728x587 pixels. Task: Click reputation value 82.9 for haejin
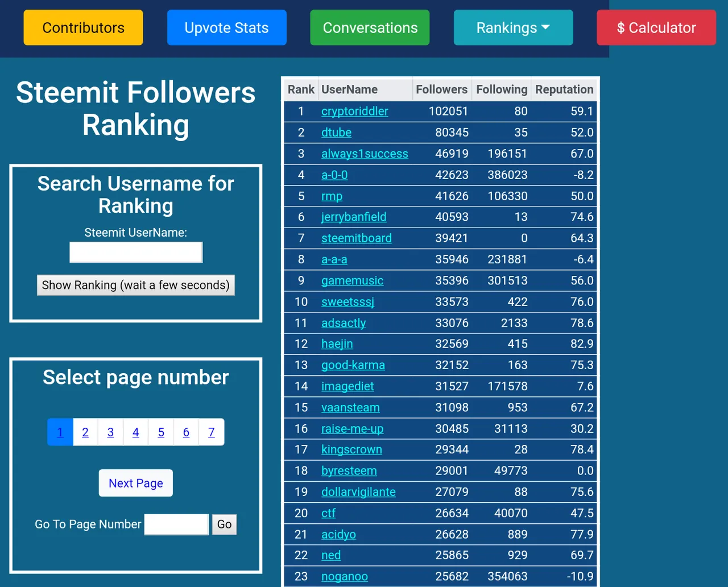point(582,344)
